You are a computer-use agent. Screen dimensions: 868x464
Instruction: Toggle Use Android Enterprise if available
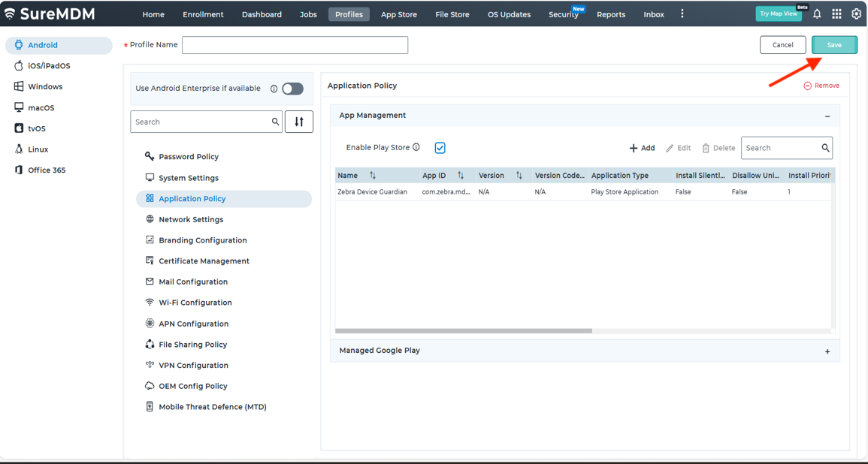pyautogui.click(x=293, y=89)
